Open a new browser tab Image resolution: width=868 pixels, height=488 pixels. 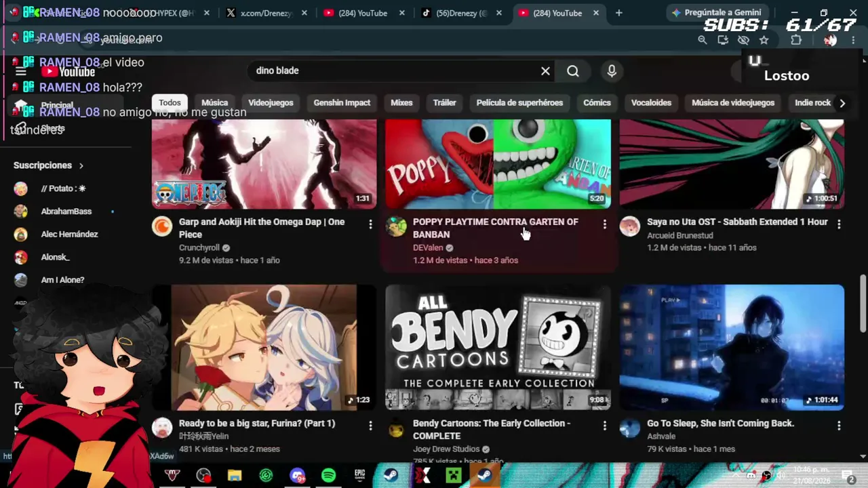(x=618, y=13)
